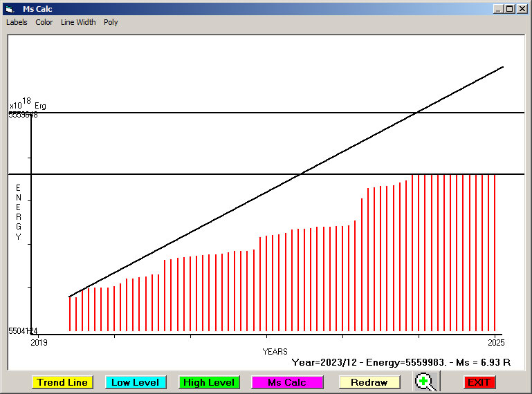This screenshot has height=394, width=532.
Task: Open the Color menu
Action: pos(44,22)
